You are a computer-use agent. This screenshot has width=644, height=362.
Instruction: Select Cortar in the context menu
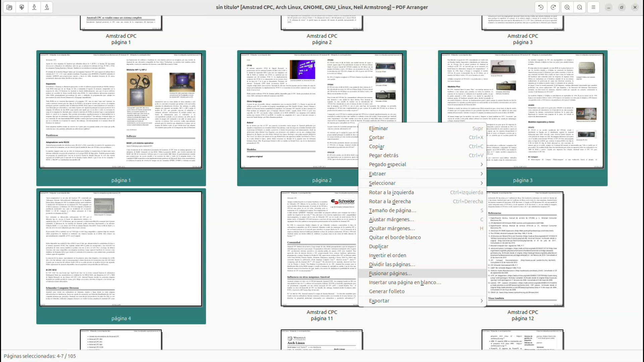coord(423,137)
